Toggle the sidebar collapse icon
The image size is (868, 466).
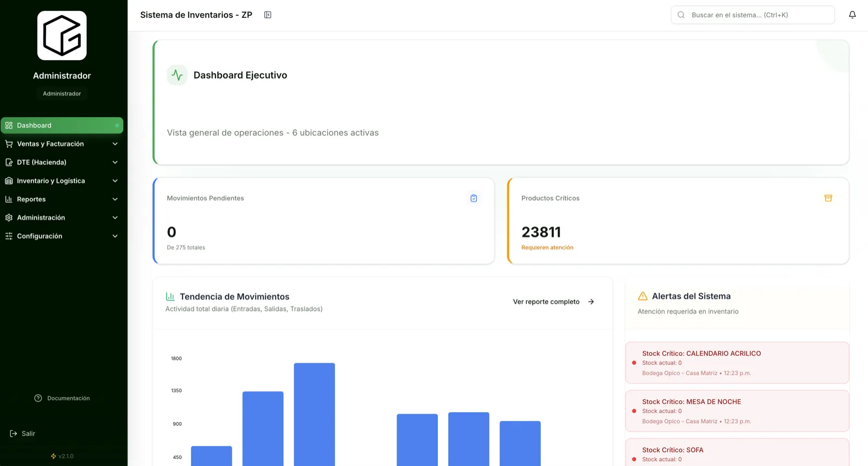point(267,15)
